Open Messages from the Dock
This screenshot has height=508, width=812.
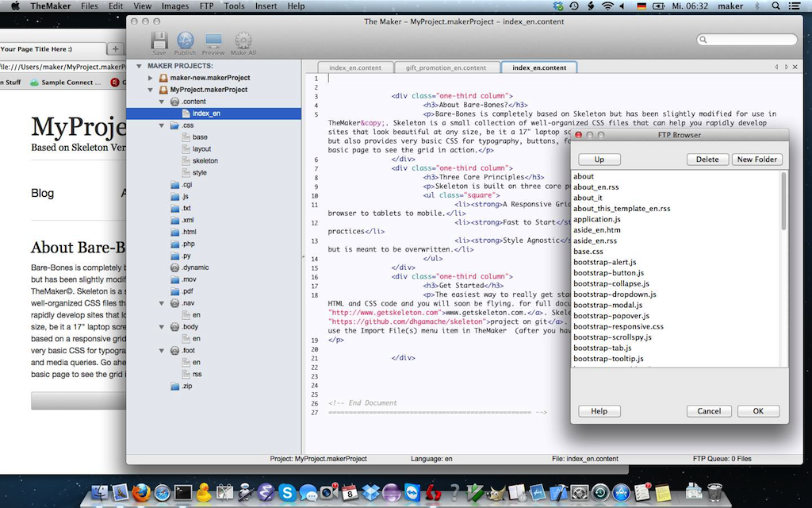coord(308,492)
